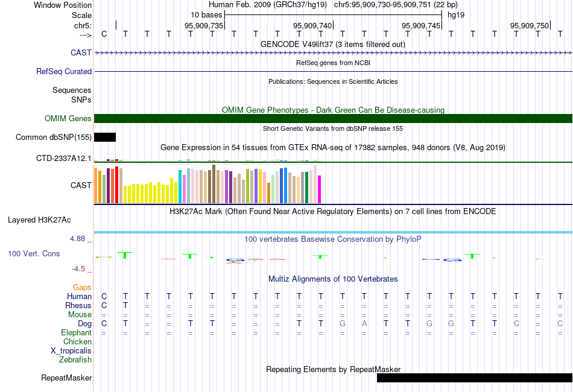Click the A base in the Dog row
This screenshot has width=573, height=392.
pyautogui.click(x=364, y=323)
